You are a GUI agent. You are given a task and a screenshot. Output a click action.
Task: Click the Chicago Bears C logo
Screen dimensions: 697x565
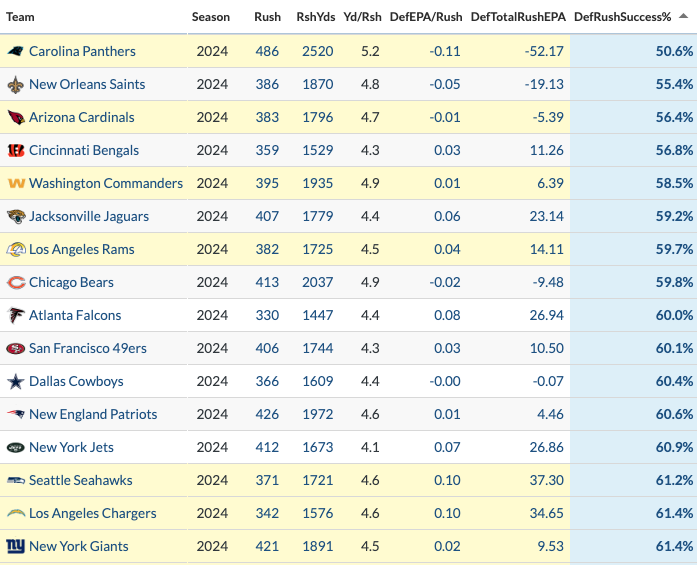16,282
